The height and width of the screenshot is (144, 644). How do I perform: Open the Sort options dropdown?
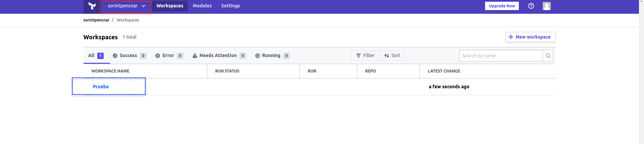coord(392,55)
